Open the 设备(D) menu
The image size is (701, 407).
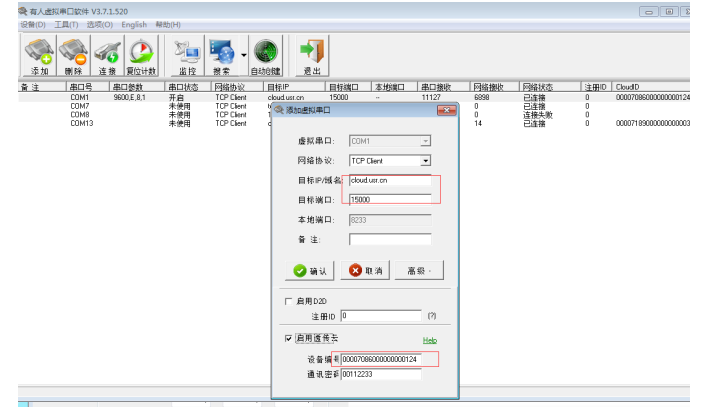coord(33,25)
